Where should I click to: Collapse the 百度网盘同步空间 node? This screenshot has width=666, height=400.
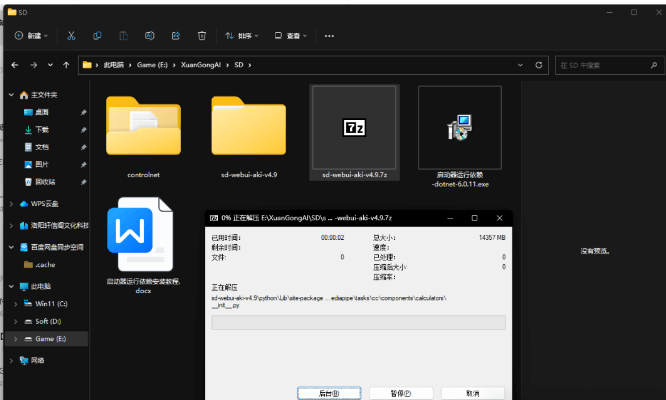[x=11, y=247]
